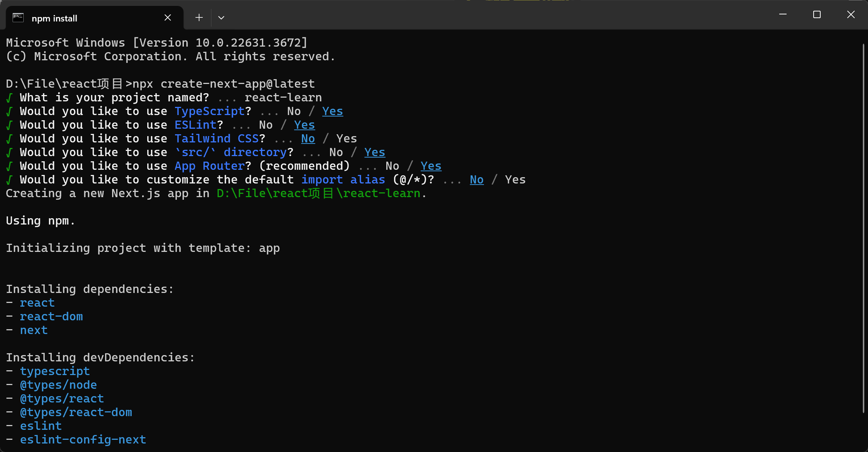Viewport: 868px width, 452px height.
Task: Maximize the terminal window
Action: pyautogui.click(x=817, y=14)
